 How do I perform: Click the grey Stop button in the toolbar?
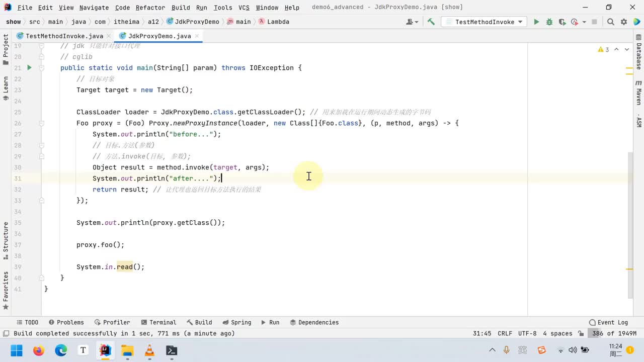click(x=594, y=22)
